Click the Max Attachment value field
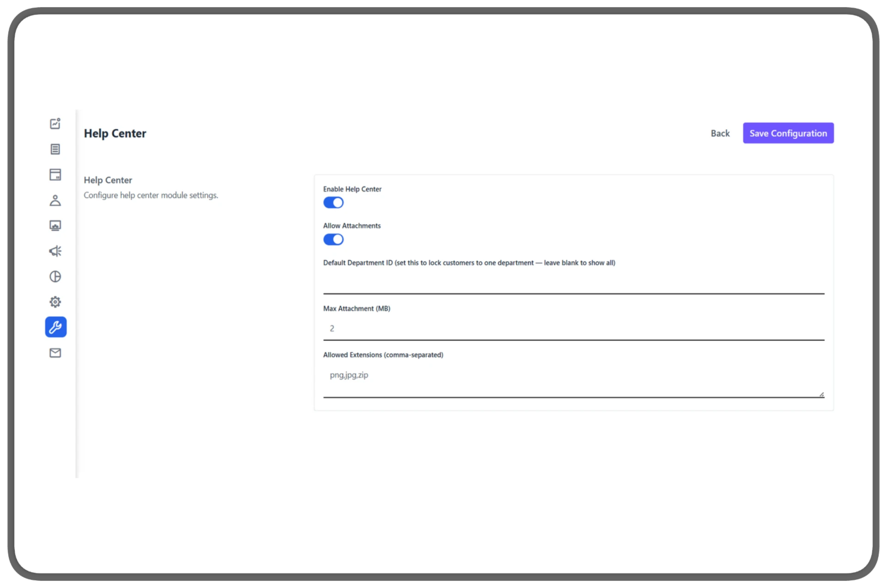 pyautogui.click(x=573, y=328)
